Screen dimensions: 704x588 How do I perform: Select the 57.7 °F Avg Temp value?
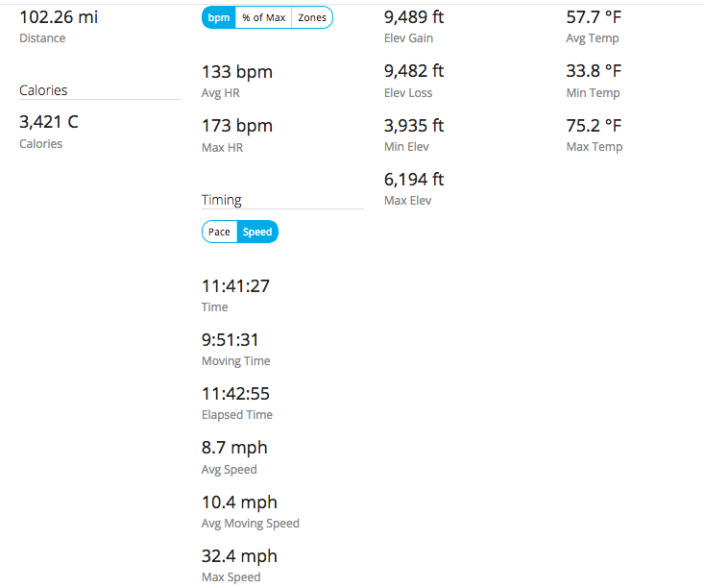tap(594, 17)
